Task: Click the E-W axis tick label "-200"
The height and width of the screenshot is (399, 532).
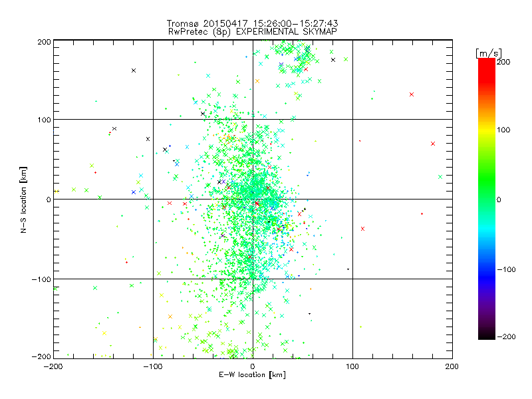Action: [x=53, y=366]
